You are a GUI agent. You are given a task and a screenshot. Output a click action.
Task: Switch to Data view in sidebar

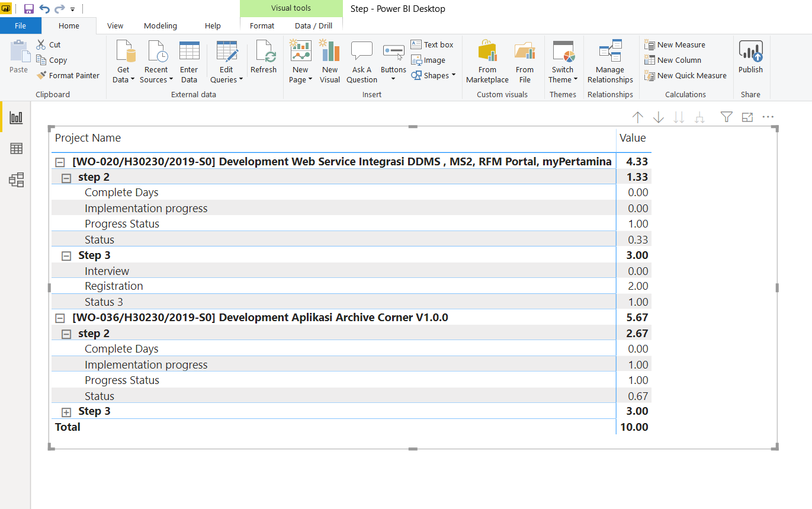point(16,149)
